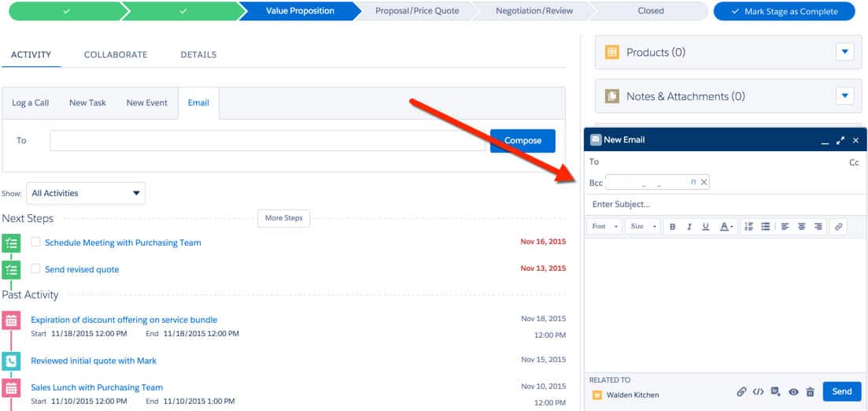Open the Font dropdown in email editor
This screenshot has height=411, width=868.
(604, 227)
